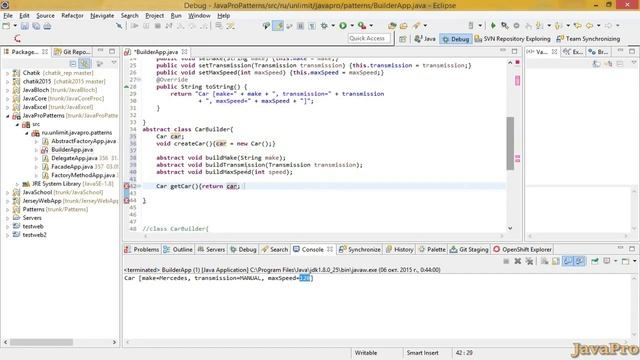Collapse the src folder node
This screenshot has width=640, height=360.
[17, 124]
